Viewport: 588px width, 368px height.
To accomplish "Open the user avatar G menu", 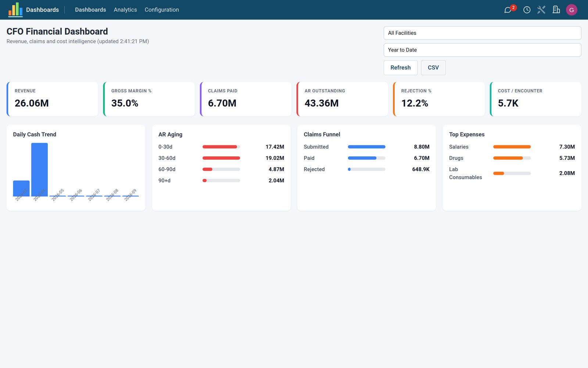I will tap(571, 10).
